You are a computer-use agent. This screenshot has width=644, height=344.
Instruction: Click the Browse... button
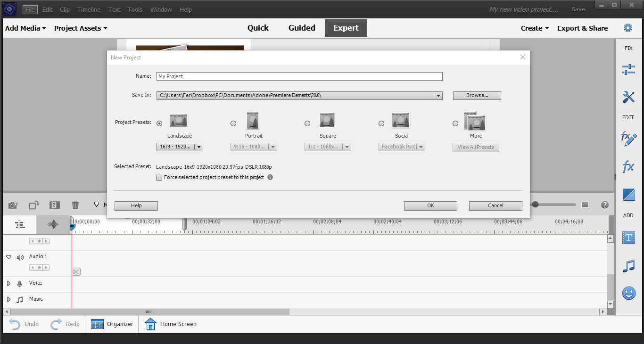point(477,96)
